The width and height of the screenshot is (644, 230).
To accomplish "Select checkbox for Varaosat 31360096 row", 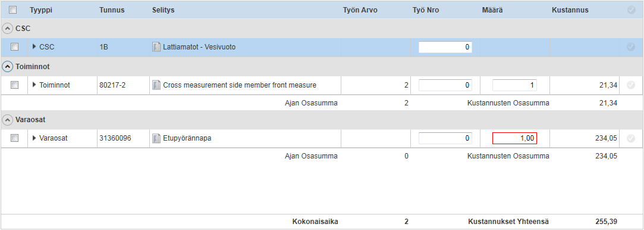I will 14,139.
